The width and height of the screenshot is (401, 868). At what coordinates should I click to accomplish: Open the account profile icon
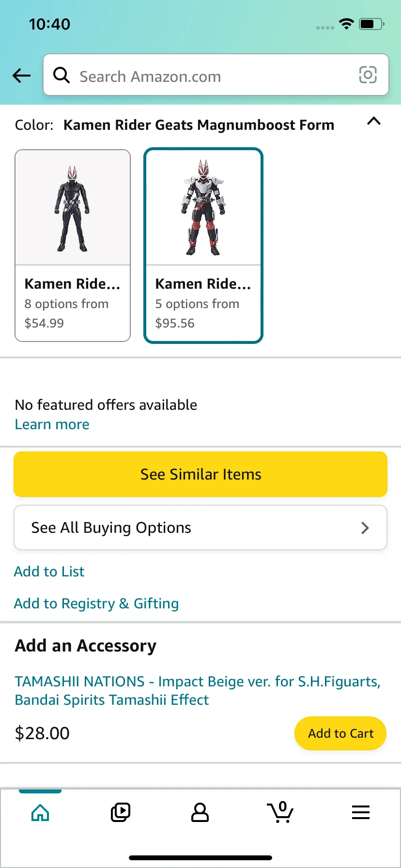coord(200,812)
